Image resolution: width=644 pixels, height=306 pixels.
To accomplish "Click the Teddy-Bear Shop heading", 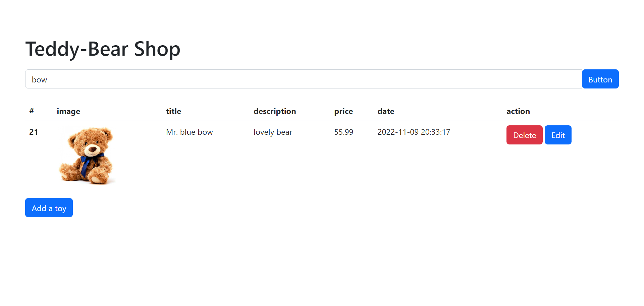I will [x=103, y=49].
